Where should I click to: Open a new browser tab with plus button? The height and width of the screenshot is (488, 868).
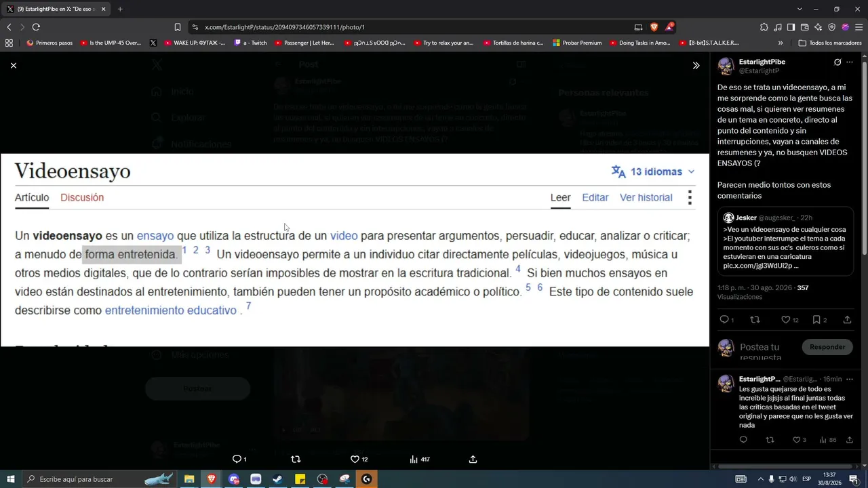120,9
